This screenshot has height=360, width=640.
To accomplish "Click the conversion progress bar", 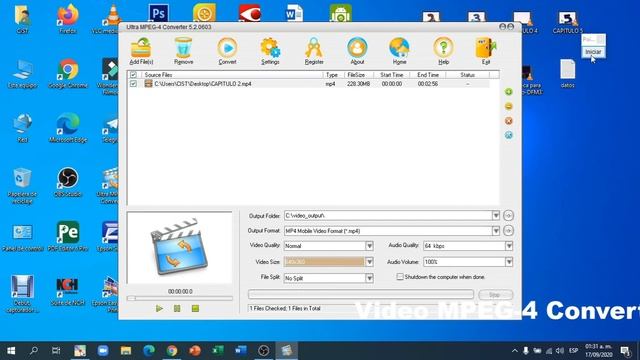I will (361, 294).
